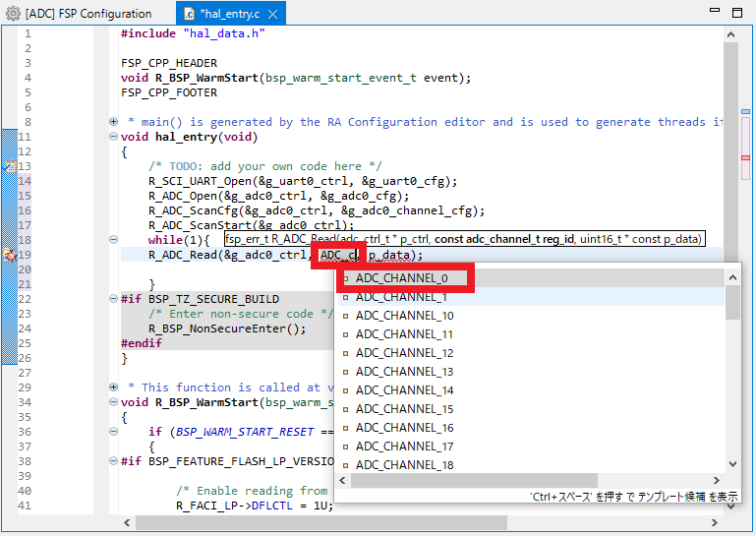Close the hal_entry.c tab

(x=273, y=15)
